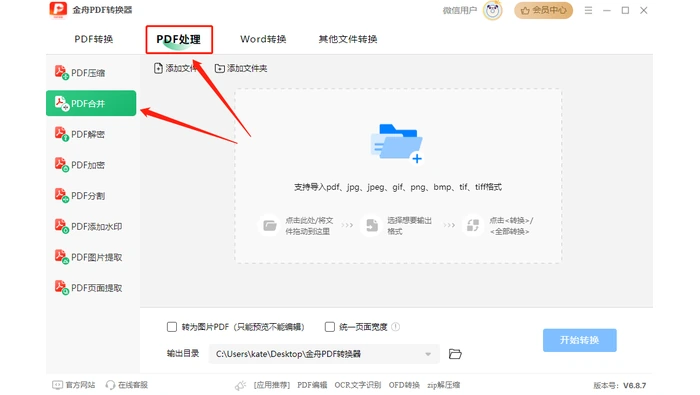Viewport: 700px width, 395px height.
Task: Choose PDF添加水印 in the sidebar
Action: [x=91, y=226]
